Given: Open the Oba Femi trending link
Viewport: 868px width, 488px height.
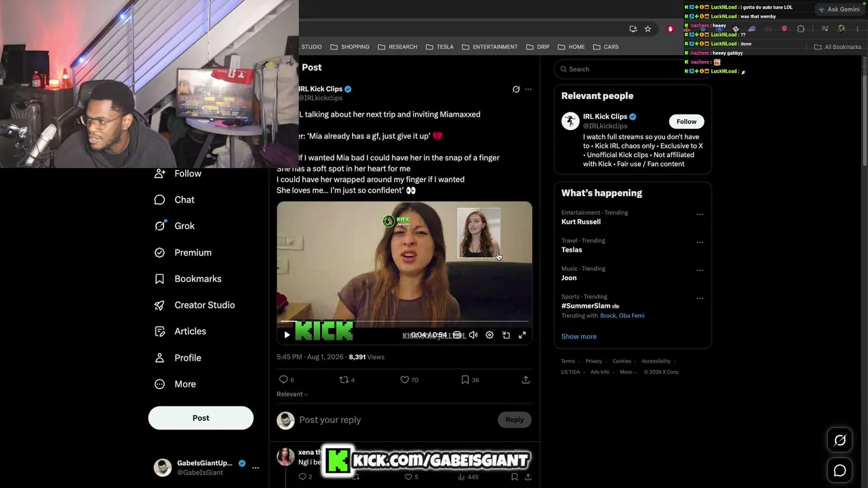Looking at the screenshot, I should [632, 316].
